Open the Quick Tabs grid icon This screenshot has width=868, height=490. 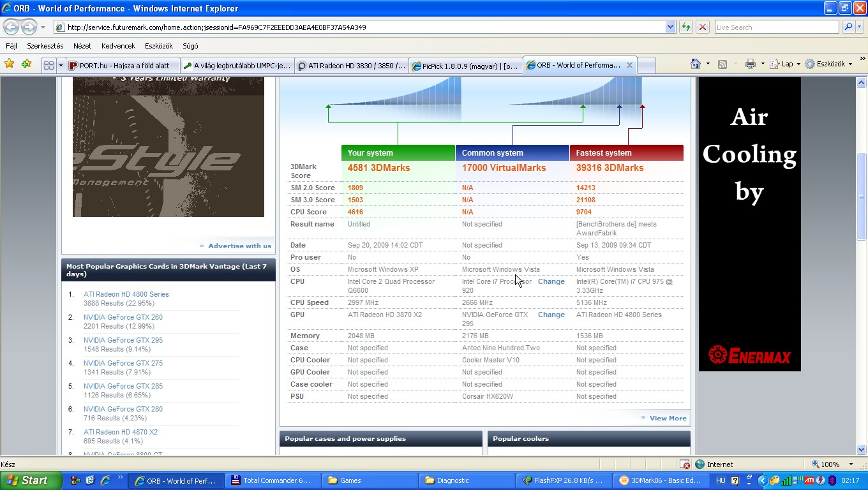pyautogui.click(x=49, y=65)
